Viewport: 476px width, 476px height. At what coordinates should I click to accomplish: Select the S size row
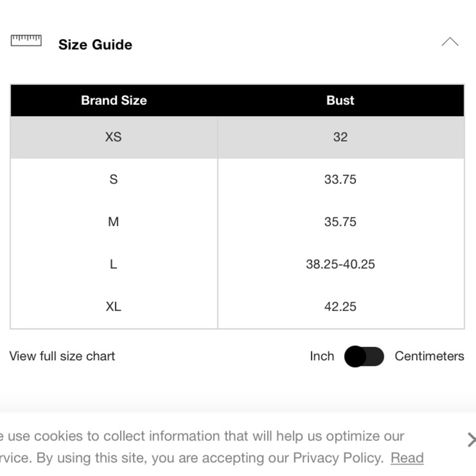113,179
